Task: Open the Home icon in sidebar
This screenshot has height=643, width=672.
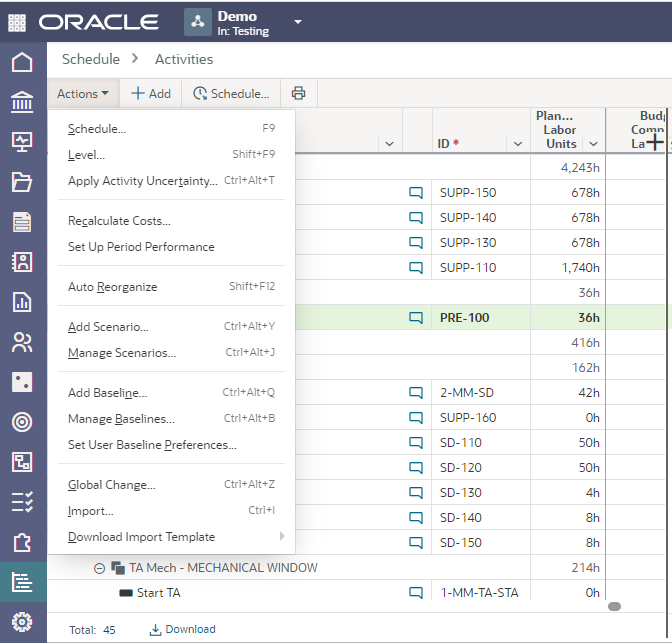Action: coord(21,63)
